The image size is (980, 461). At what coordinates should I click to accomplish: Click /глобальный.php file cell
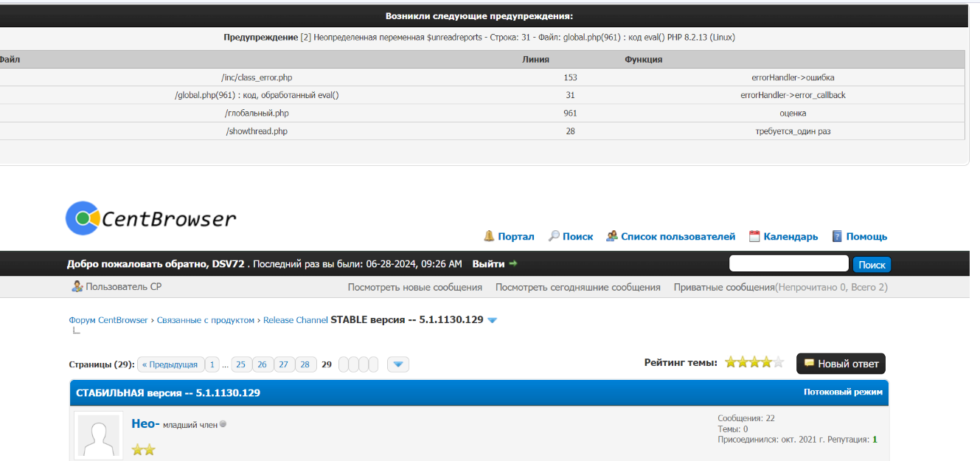(257, 114)
